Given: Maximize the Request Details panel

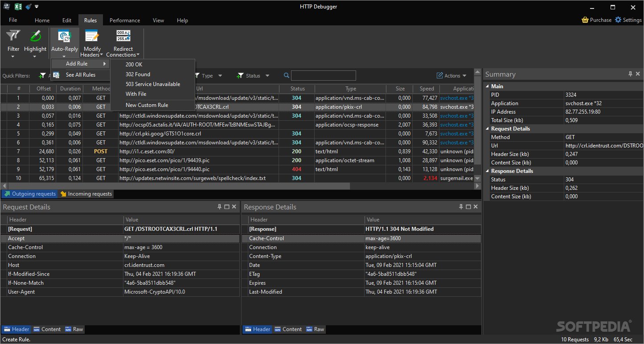Looking at the screenshot, I should click(227, 207).
